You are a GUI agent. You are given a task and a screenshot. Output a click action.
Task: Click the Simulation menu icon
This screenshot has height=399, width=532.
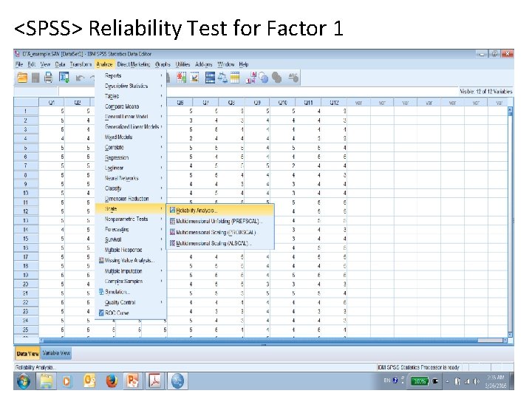pos(101,292)
